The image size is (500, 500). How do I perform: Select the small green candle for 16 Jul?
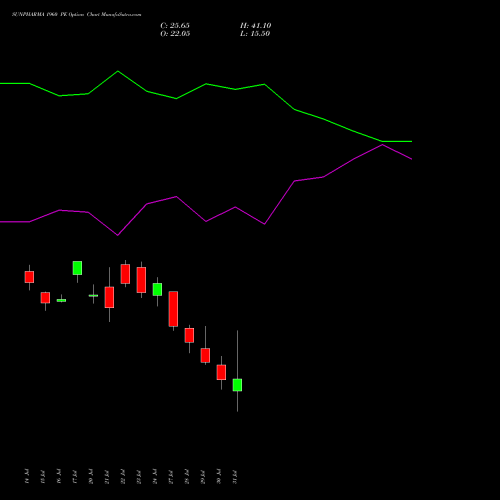pyautogui.click(x=61, y=300)
